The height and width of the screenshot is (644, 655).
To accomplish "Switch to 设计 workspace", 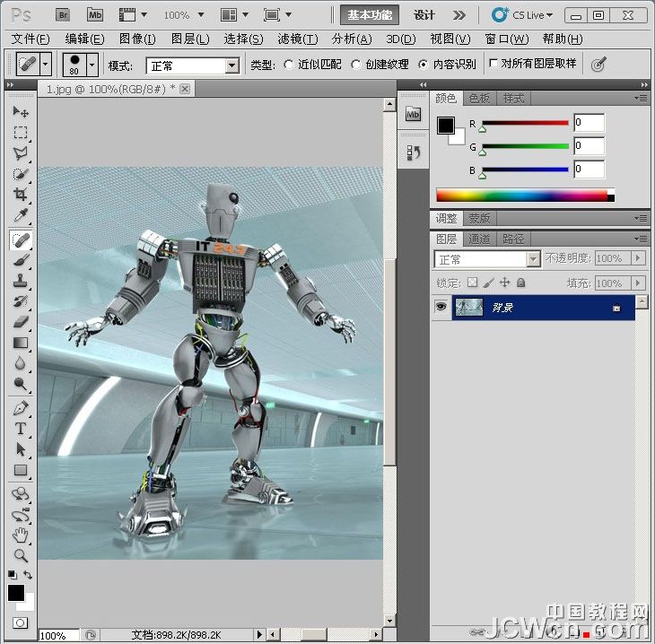I will point(424,15).
